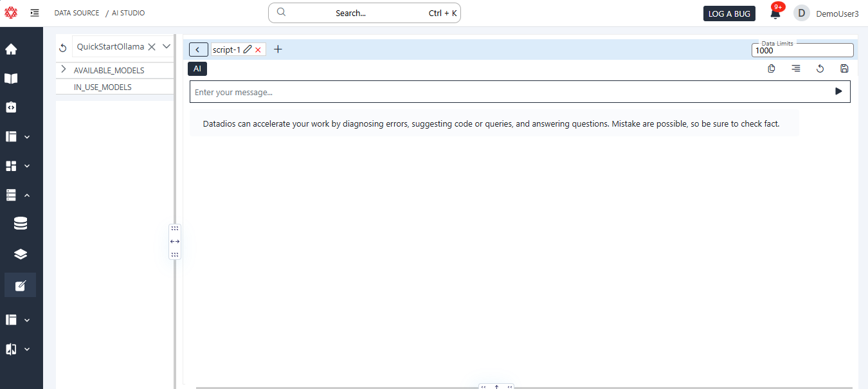Click the Home icon in the sidebar
Viewport: 868px width, 389px height.
tap(11, 49)
